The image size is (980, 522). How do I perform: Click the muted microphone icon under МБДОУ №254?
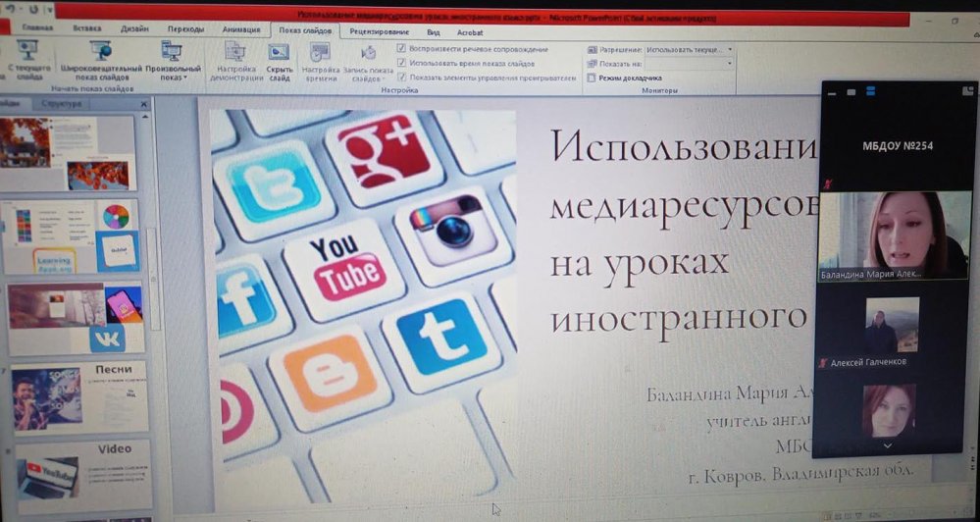pos(829,183)
